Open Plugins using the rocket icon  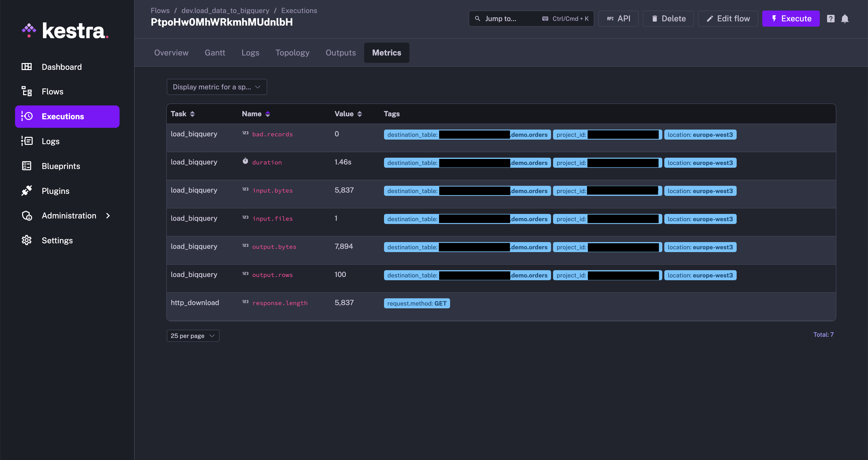(27, 191)
